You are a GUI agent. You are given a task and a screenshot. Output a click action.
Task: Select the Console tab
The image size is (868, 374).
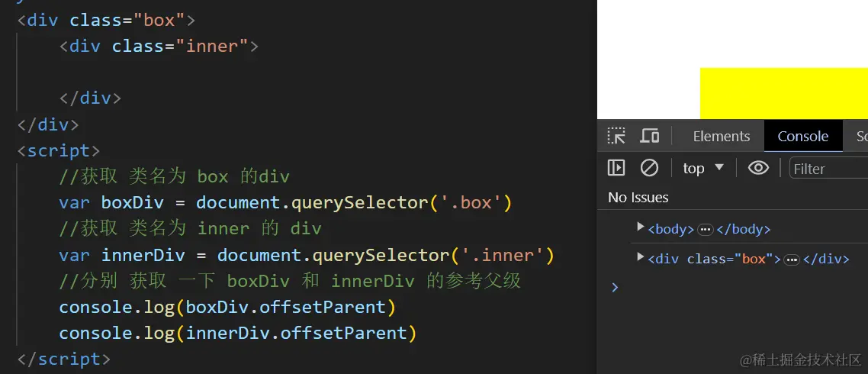click(802, 137)
